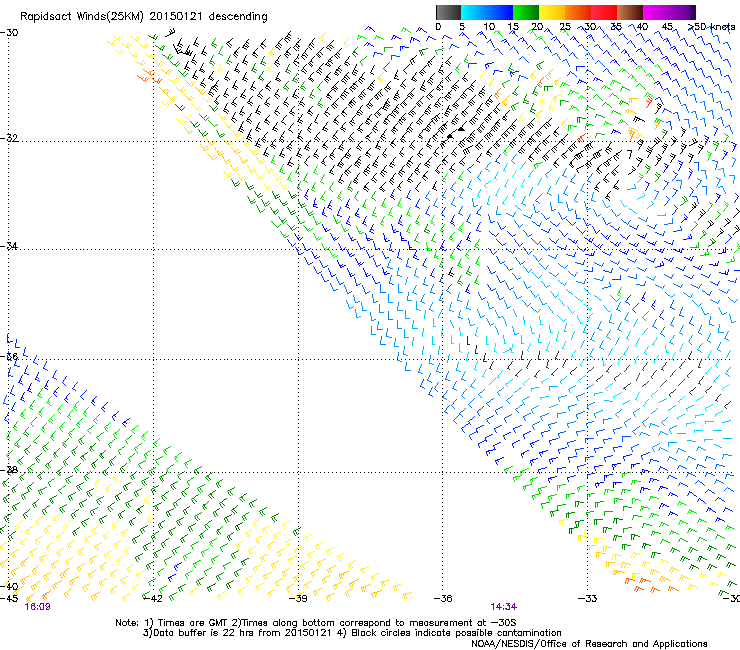
Task: Click the blue 10-15 knots legend segment
Action: pos(500,12)
